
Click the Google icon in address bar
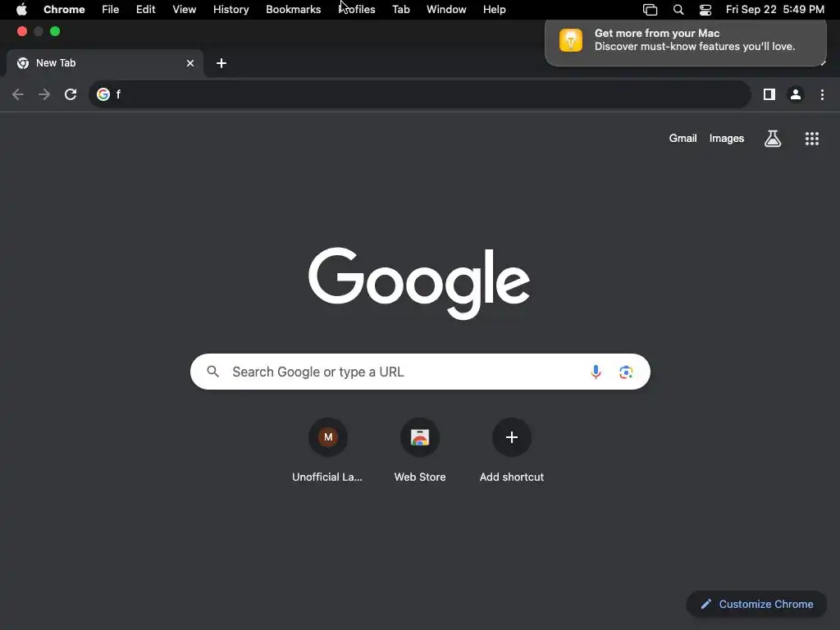coord(103,95)
